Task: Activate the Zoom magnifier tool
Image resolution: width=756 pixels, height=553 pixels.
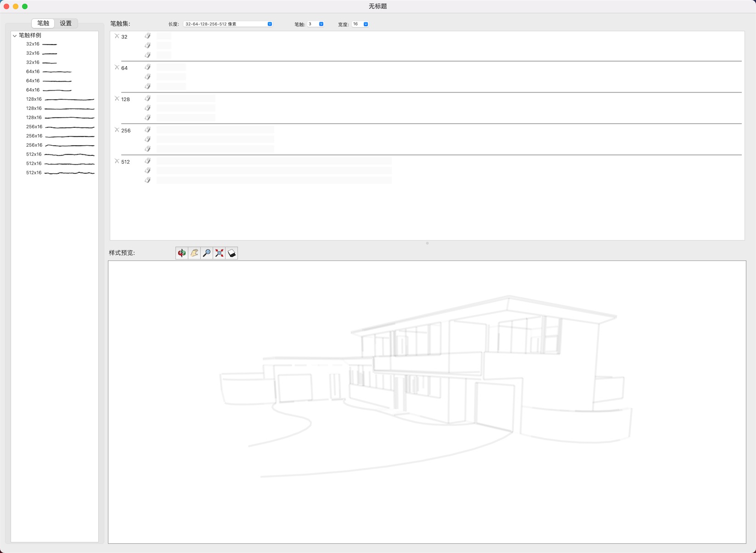Action: pos(207,253)
